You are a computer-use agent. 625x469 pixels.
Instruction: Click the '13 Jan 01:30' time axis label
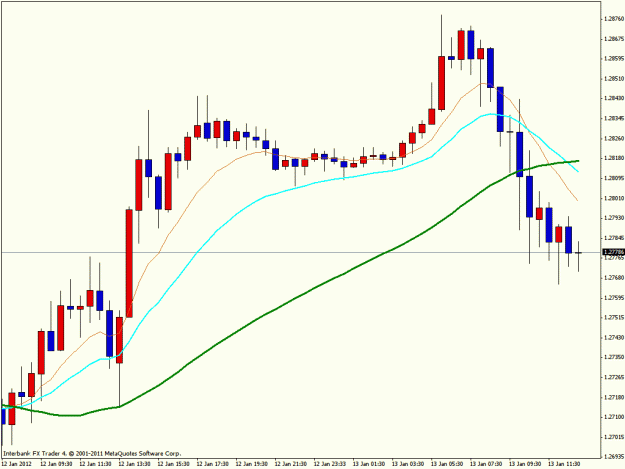(369, 464)
